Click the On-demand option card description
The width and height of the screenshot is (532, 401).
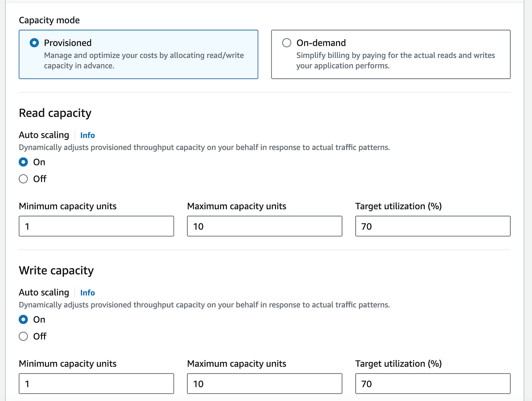point(395,60)
